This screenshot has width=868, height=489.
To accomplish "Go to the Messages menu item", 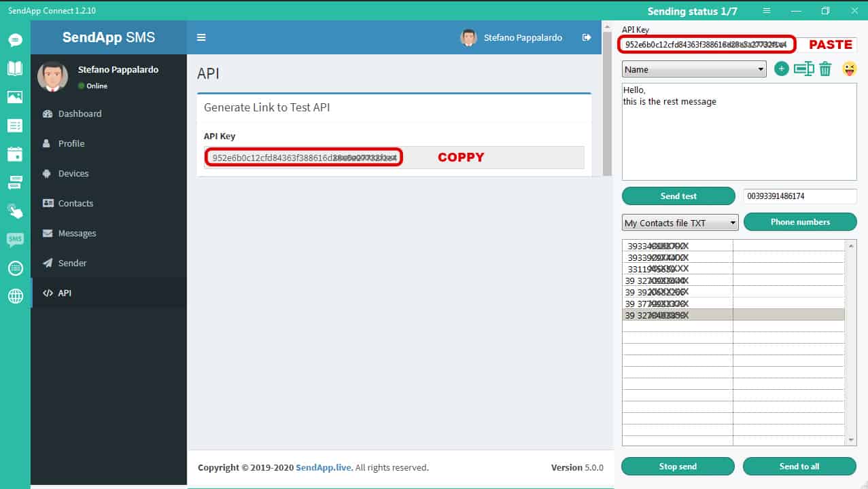I will pos(77,233).
